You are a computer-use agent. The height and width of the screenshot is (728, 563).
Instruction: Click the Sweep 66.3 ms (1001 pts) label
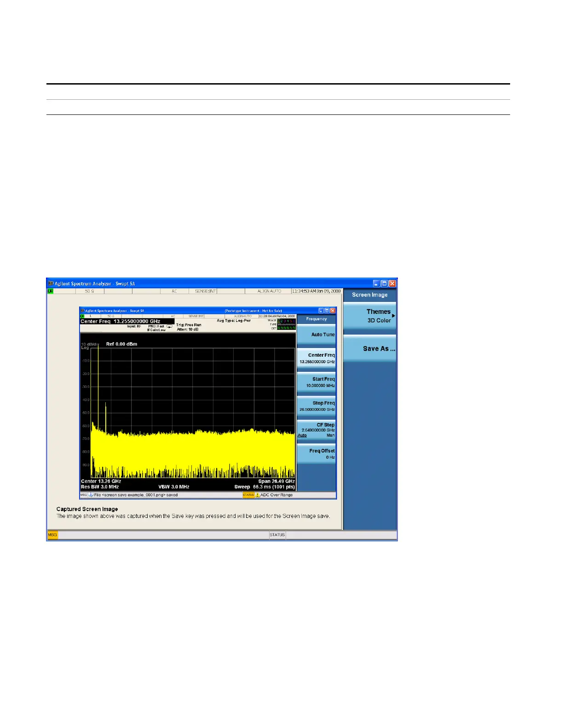(264, 487)
